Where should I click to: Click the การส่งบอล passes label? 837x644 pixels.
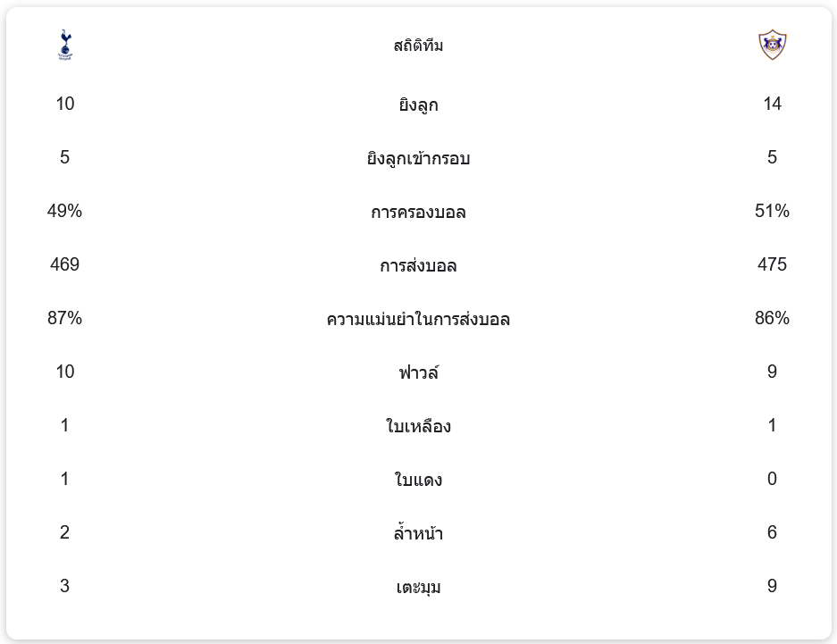pos(418,265)
